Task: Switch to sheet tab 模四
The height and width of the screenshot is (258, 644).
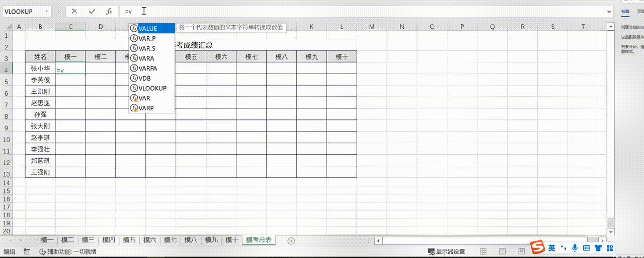Action: (109, 240)
